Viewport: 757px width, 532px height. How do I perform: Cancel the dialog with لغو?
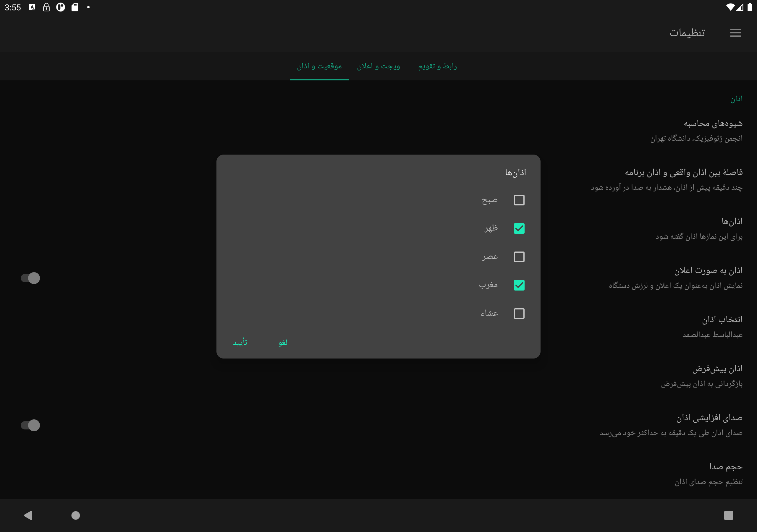coord(283,343)
